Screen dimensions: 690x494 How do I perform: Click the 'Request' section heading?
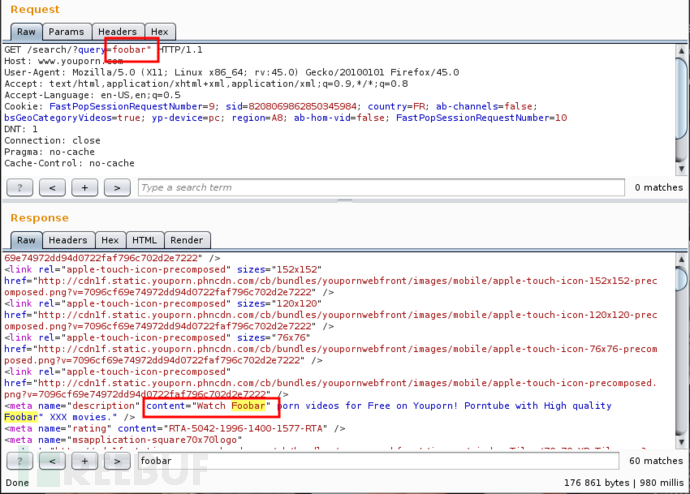(x=35, y=10)
